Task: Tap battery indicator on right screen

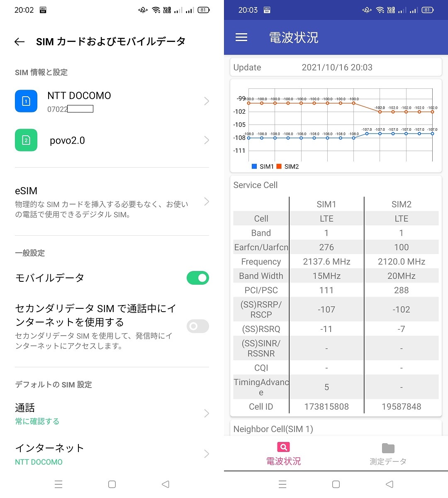Action: (x=428, y=10)
